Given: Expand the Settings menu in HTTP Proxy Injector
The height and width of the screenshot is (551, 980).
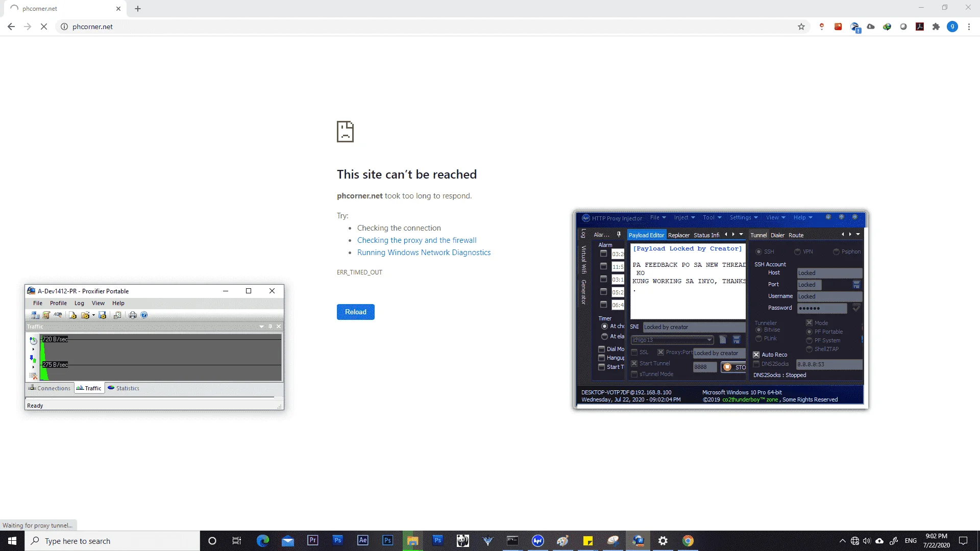Looking at the screenshot, I should tap(744, 218).
